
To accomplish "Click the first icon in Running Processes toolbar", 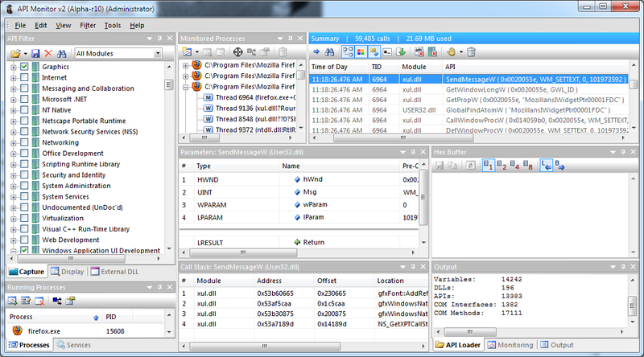I will pyautogui.click(x=12, y=301).
